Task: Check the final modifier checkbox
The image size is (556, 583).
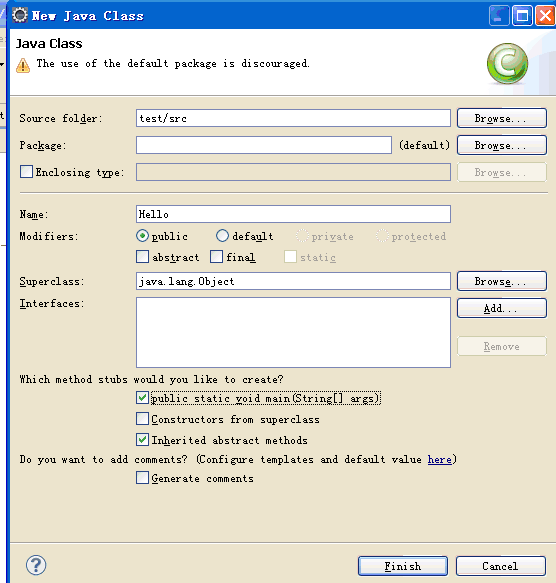Action: pos(216,257)
